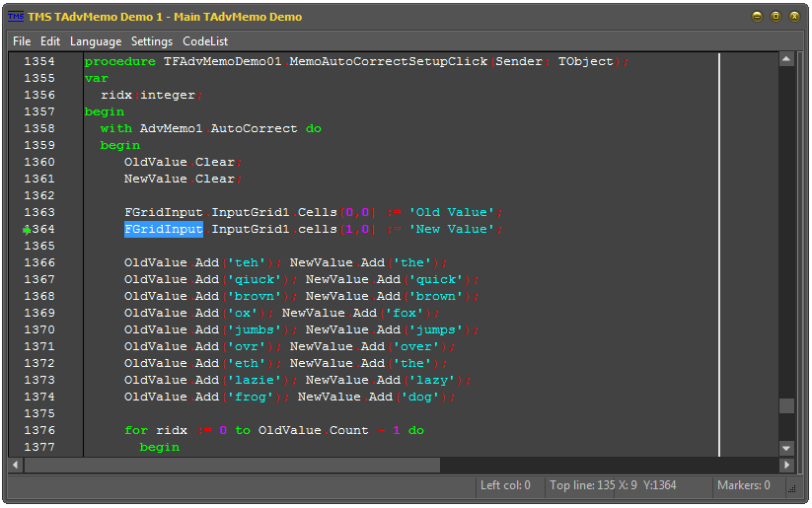This screenshot has width=812, height=508.
Task: Click the highlighted FGridInput word on line 1364
Action: 164,230
